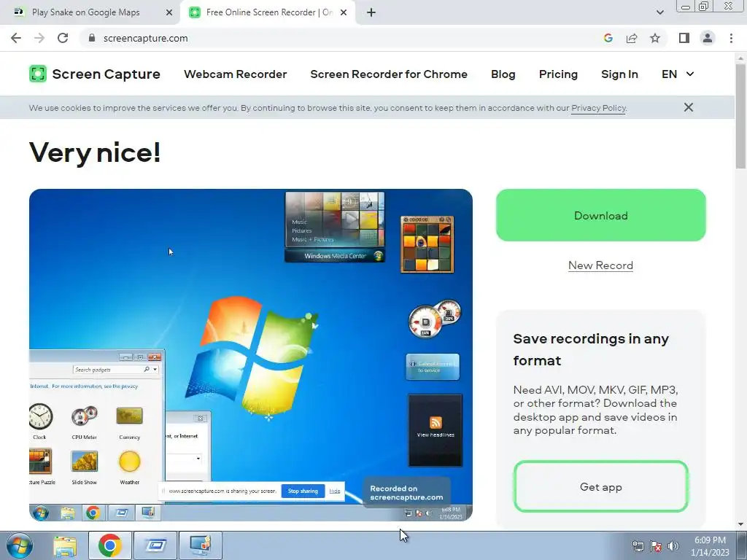Dismiss the cookie notice banner
The image size is (747, 560).
689,107
